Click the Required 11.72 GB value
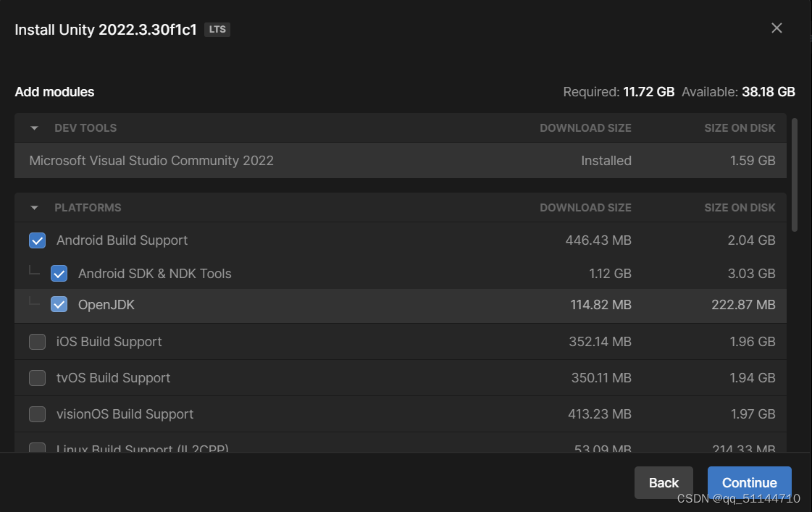This screenshot has height=512, width=812. 648,92
